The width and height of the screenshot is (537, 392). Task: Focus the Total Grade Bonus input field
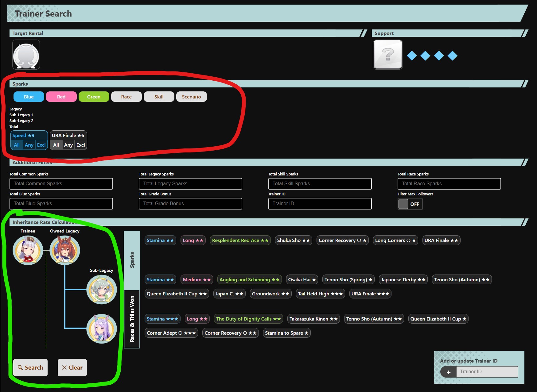190,204
